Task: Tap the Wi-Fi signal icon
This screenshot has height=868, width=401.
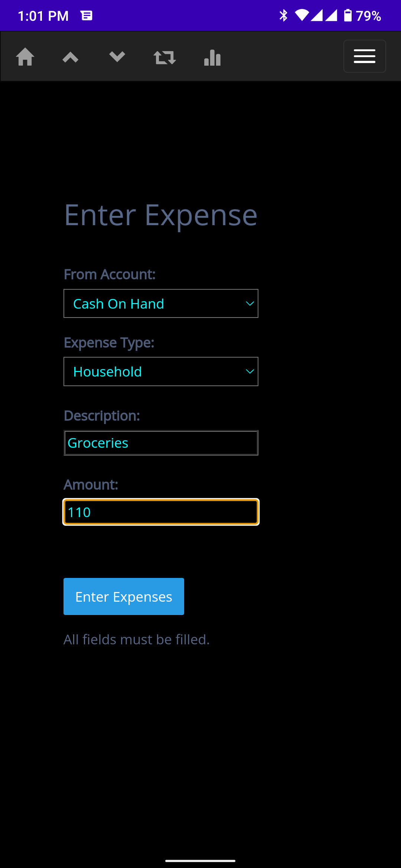Action: [x=301, y=16]
